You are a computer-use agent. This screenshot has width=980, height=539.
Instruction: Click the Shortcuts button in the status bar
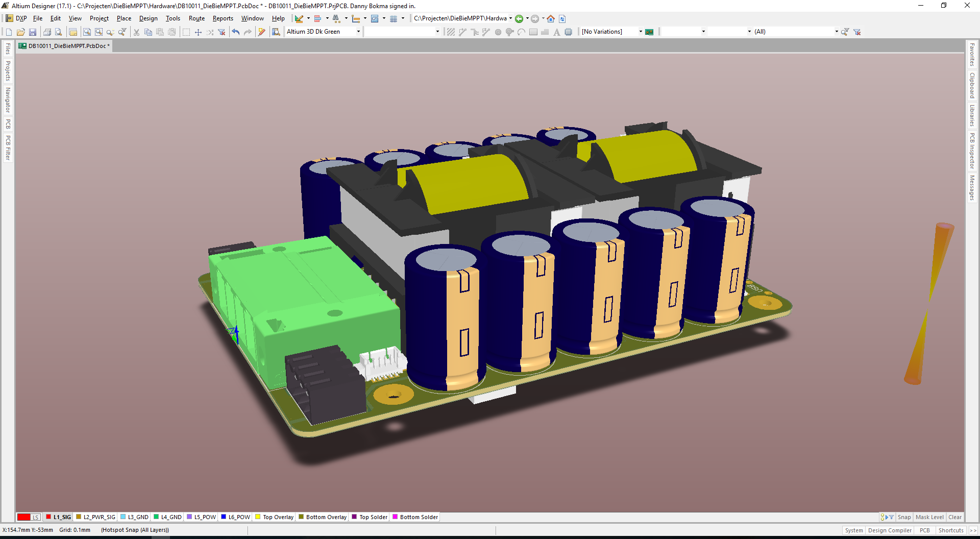[x=951, y=530]
